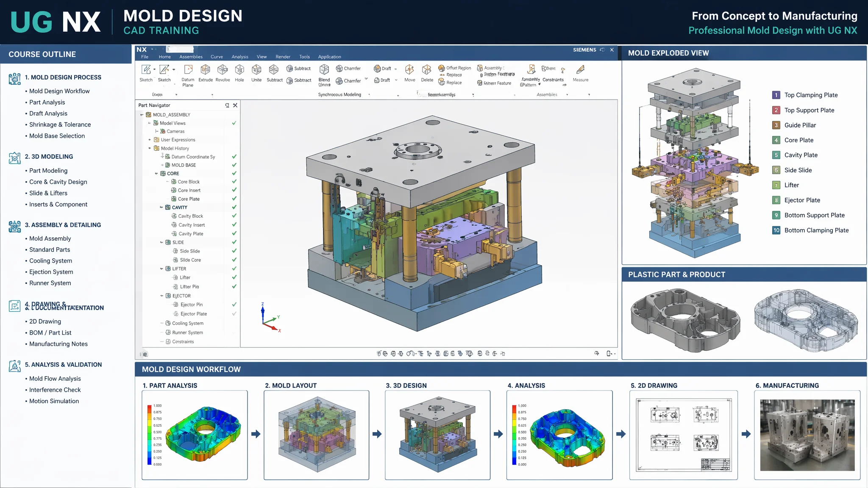Select the Datum Plane tool

pos(188,75)
